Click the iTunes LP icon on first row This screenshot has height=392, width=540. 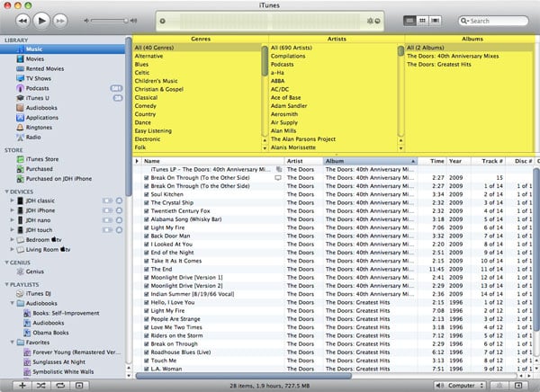coord(279,169)
